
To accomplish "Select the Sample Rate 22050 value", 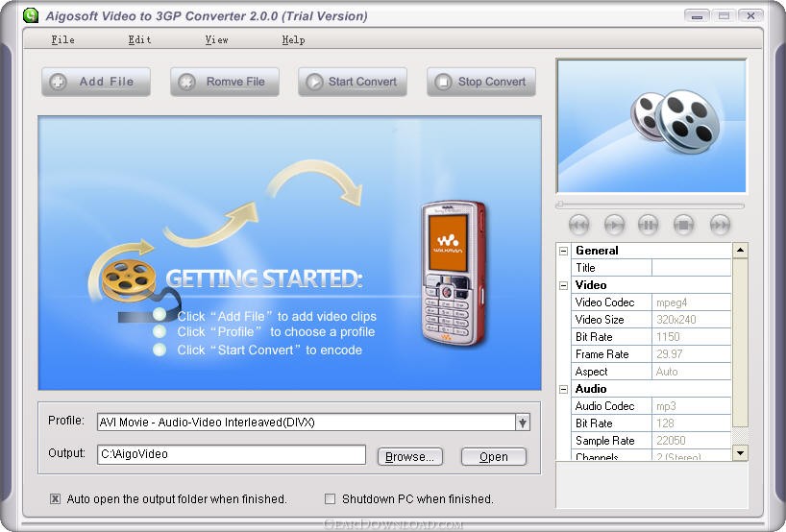I will point(691,441).
